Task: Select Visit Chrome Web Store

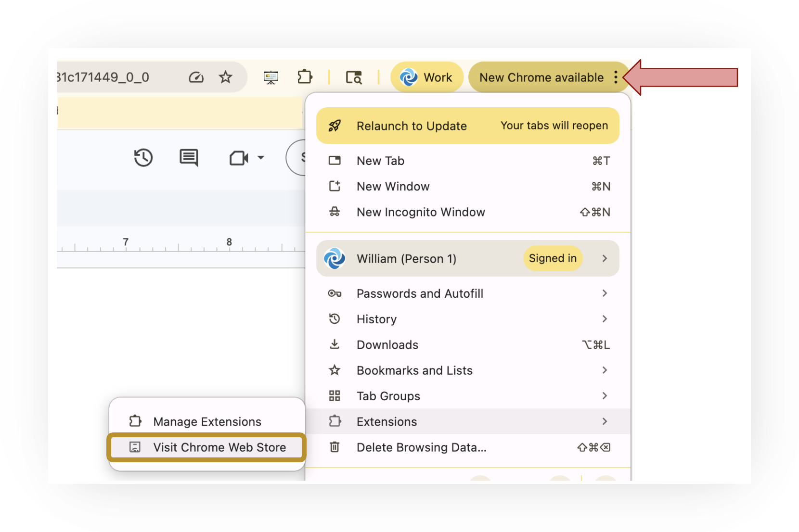Action: point(207,447)
